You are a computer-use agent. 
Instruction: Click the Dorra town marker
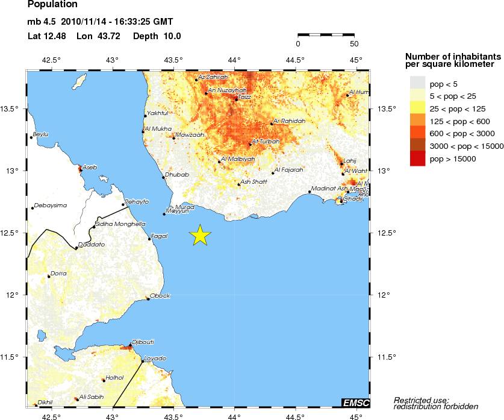[x=49, y=277]
